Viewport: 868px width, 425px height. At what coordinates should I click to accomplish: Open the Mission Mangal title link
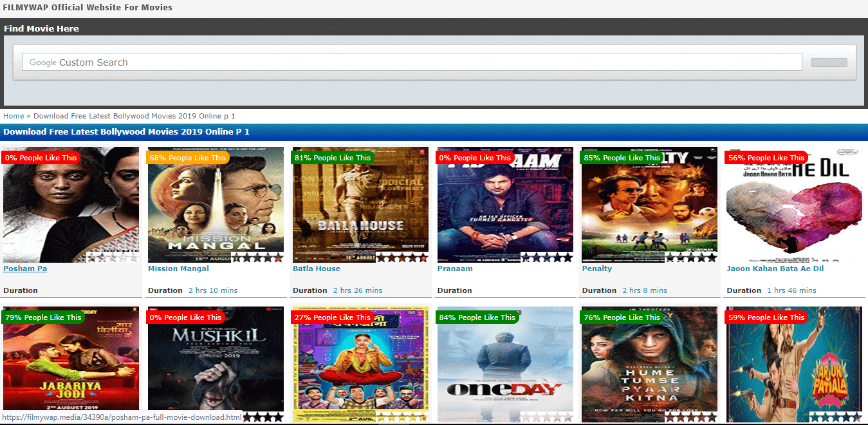[x=178, y=269]
